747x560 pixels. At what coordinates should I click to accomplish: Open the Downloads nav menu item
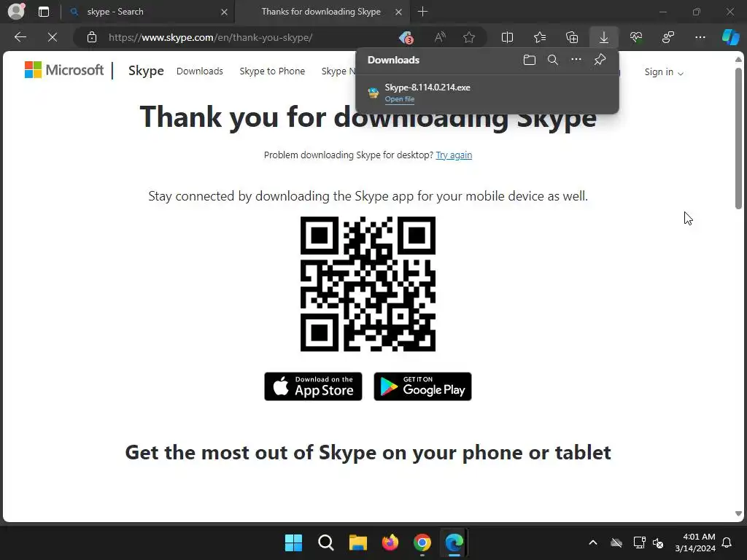[200, 71]
